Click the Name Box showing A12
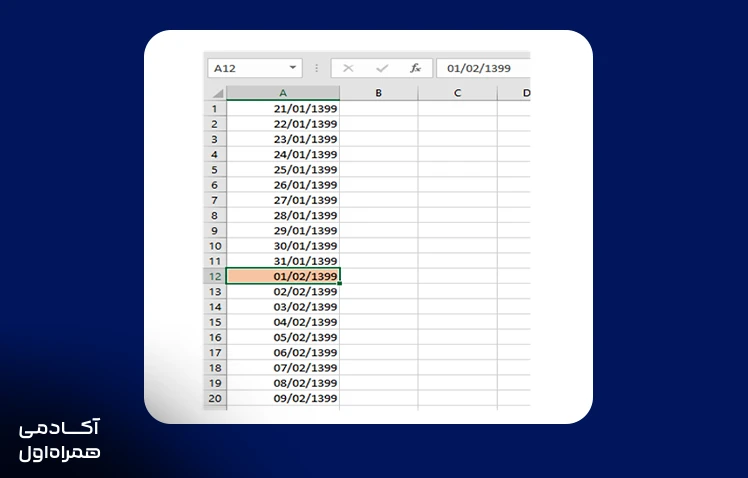 click(255, 68)
